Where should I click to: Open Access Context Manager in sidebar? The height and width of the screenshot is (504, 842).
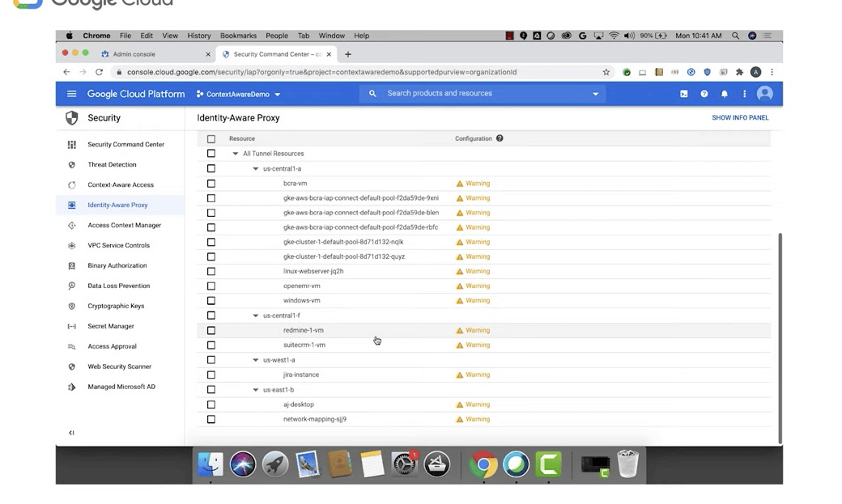tap(124, 226)
